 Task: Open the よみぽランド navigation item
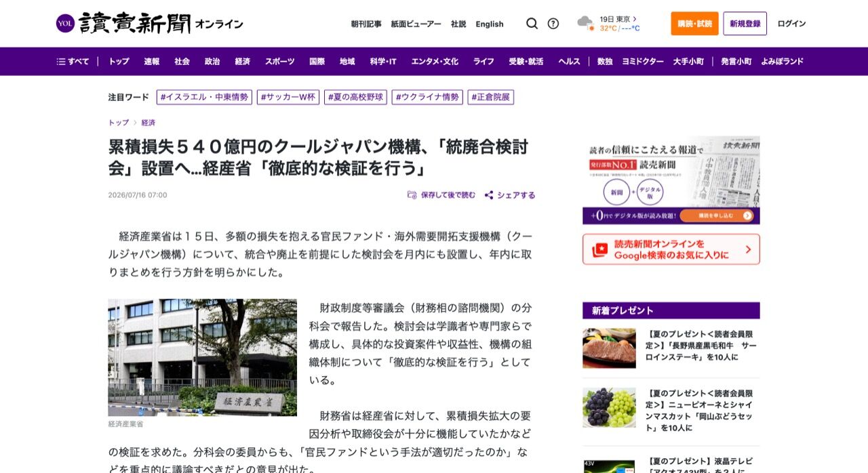(782, 61)
